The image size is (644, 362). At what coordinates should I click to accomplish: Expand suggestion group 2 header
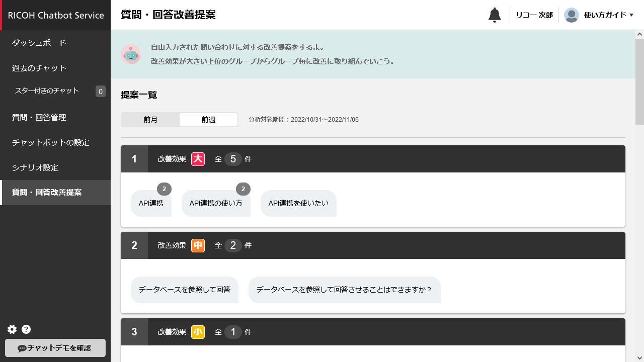(372, 245)
